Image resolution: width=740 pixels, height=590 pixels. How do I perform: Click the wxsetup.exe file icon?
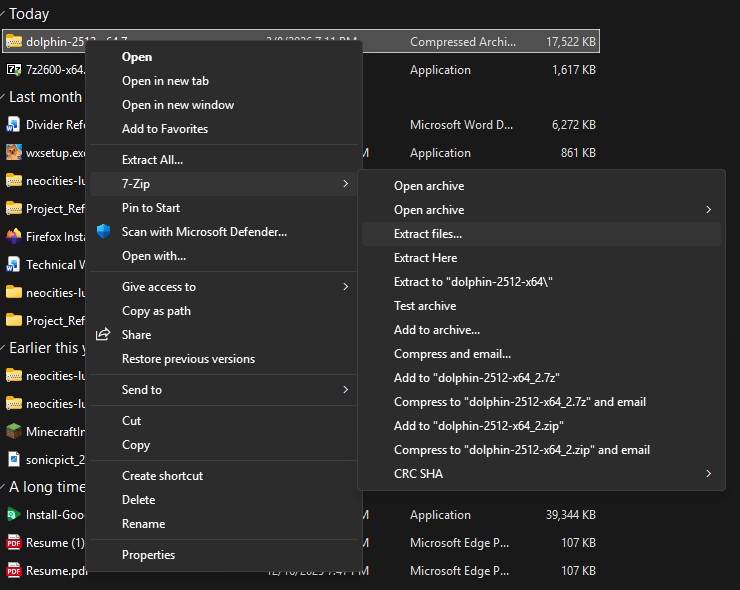pos(14,153)
